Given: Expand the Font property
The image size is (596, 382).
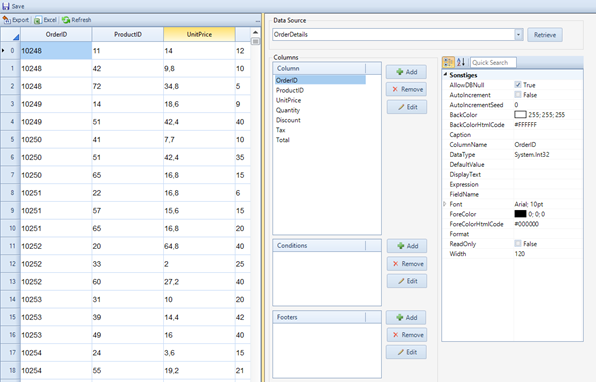Looking at the screenshot, I should (x=445, y=204).
